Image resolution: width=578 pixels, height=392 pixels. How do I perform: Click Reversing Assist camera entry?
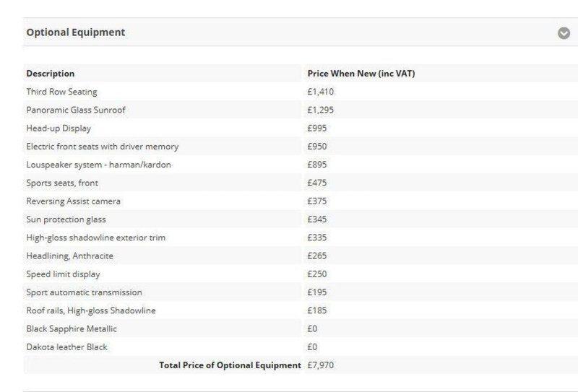tap(74, 201)
